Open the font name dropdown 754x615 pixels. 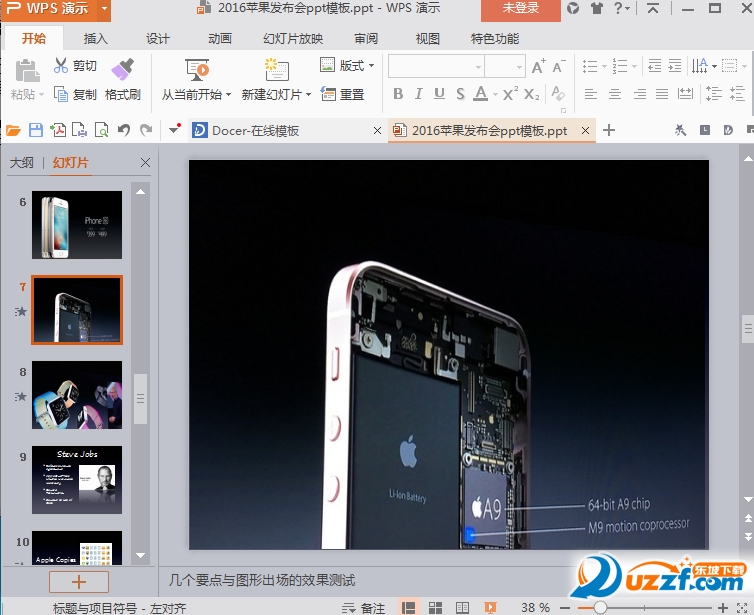coord(478,67)
